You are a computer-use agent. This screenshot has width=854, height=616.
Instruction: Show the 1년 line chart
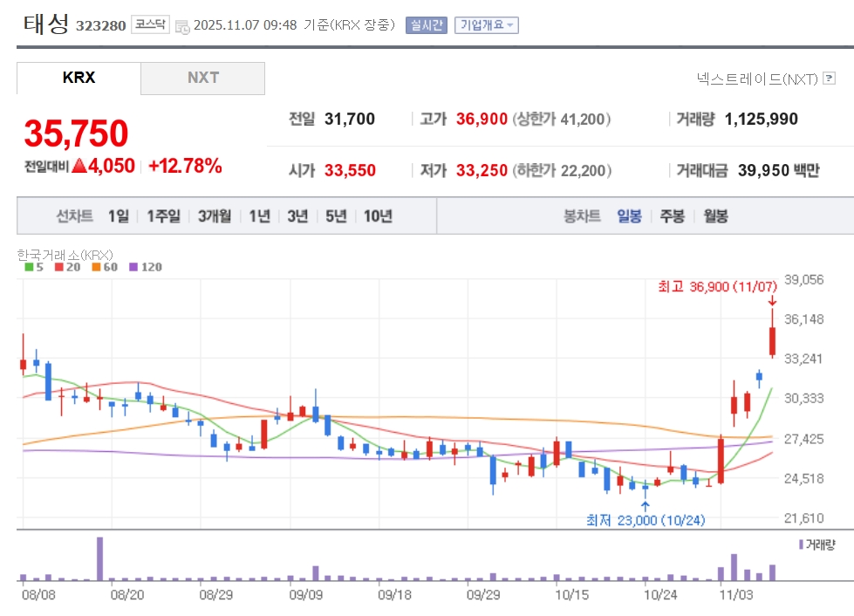click(259, 216)
